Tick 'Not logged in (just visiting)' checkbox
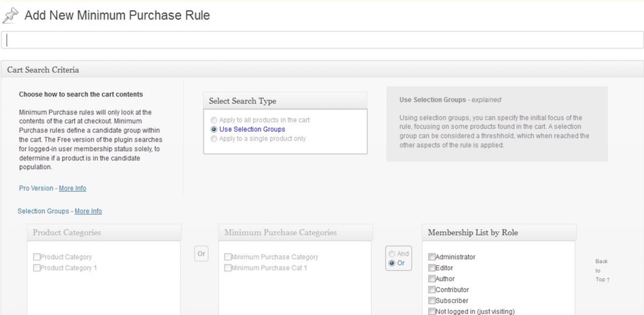644x315 pixels. [431, 311]
